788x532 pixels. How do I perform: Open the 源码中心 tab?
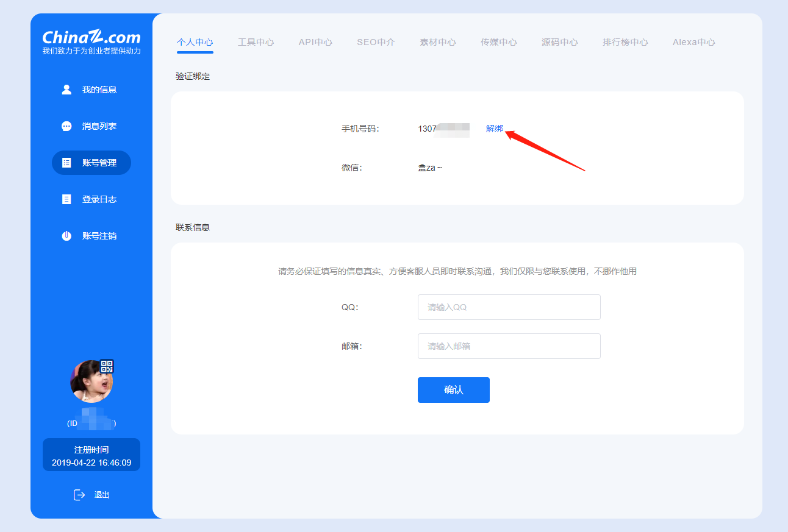pos(560,42)
